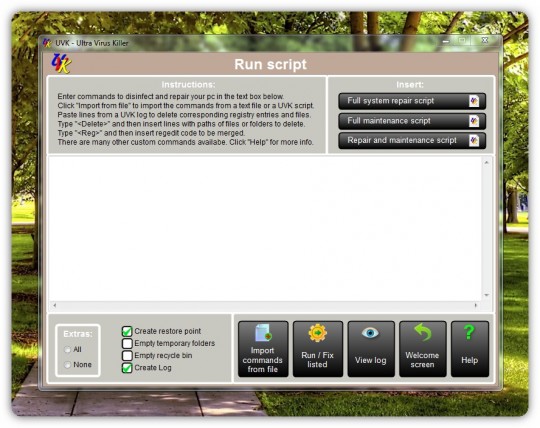This screenshot has width=540, height=428.
Task: Enable Empty recycle bin checkbox
Action: point(127,355)
